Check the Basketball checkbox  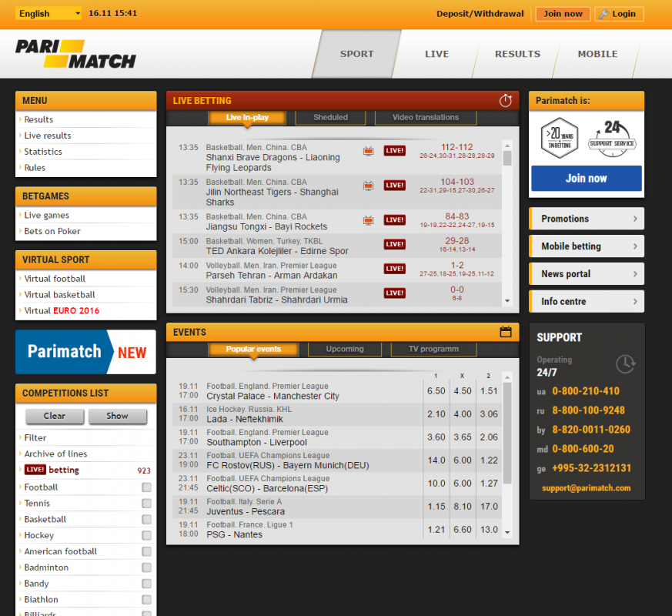pos(146,520)
